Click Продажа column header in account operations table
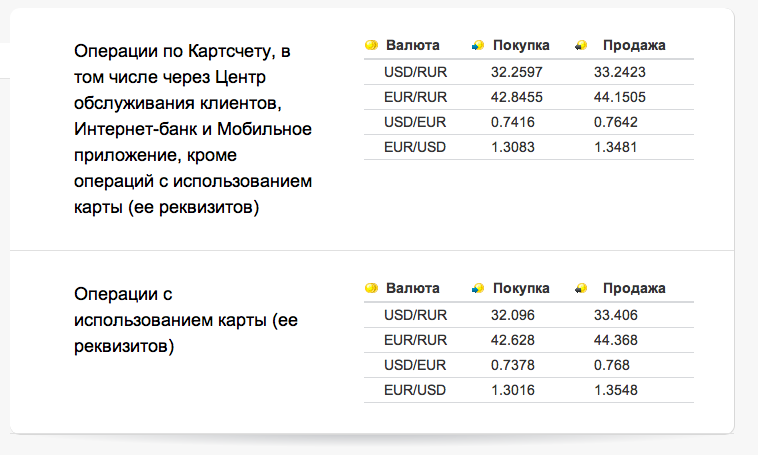 click(x=633, y=45)
